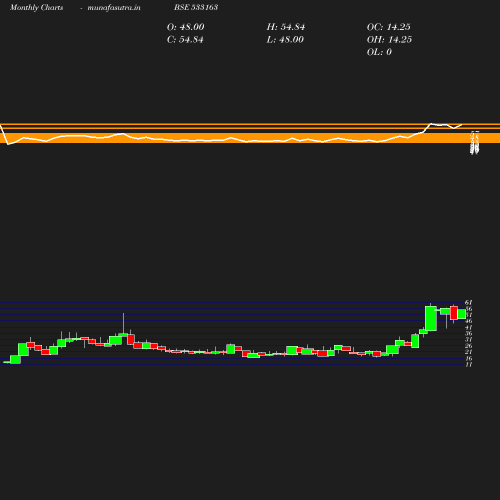Click the white indicator line's peak at right
Image resolution: width=500 pixels, height=500 pixels.
click(x=431, y=124)
